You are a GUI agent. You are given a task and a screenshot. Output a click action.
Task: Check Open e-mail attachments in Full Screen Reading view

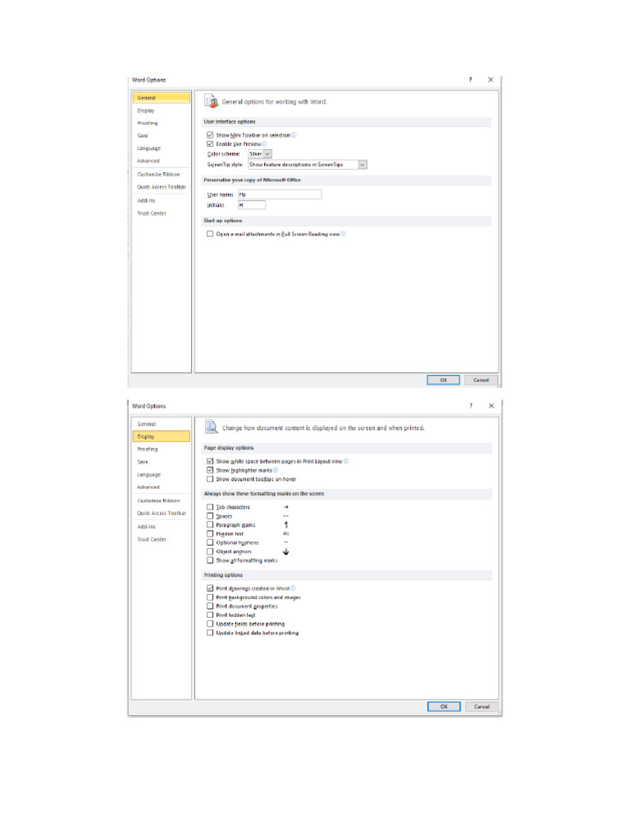pyautogui.click(x=210, y=234)
